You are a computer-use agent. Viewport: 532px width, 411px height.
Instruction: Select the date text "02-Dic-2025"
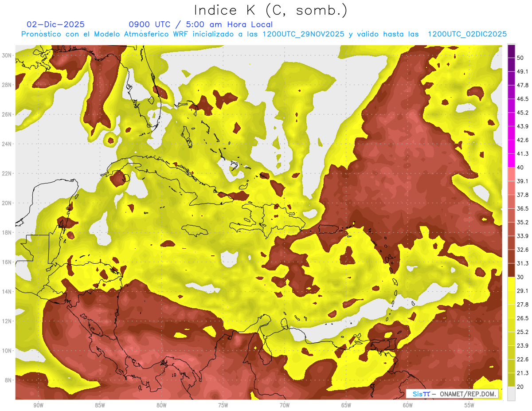tap(55, 24)
